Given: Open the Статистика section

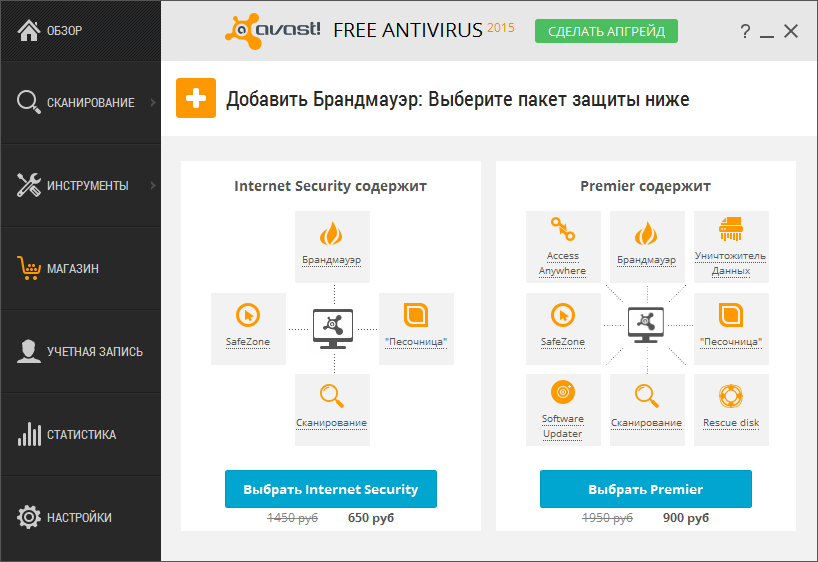Looking at the screenshot, I should pyautogui.click(x=80, y=434).
